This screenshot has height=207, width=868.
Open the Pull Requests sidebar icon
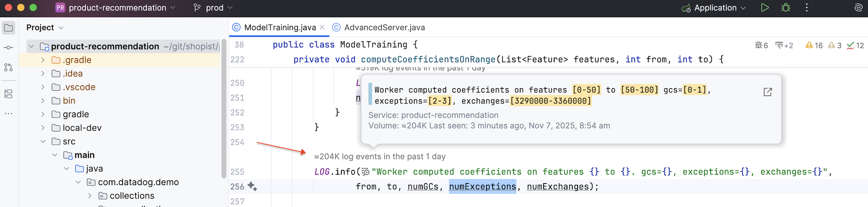click(8, 68)
